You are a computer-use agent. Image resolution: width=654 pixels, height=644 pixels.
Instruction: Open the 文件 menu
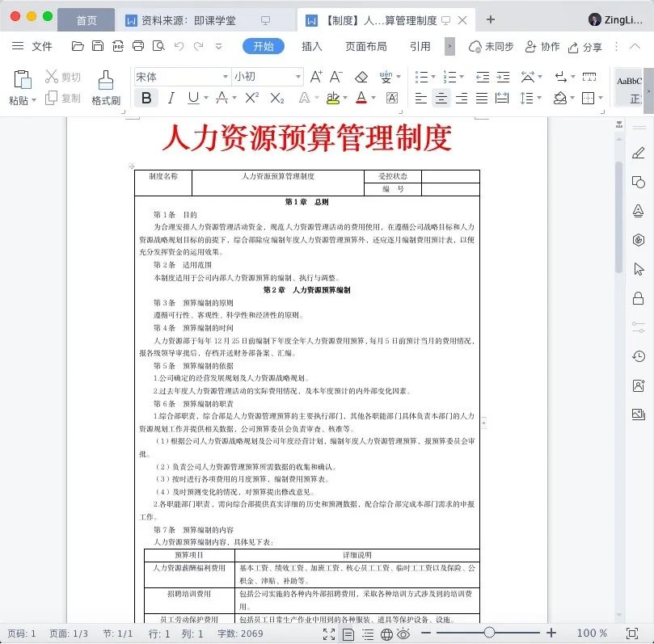click(x=42, y=46)
